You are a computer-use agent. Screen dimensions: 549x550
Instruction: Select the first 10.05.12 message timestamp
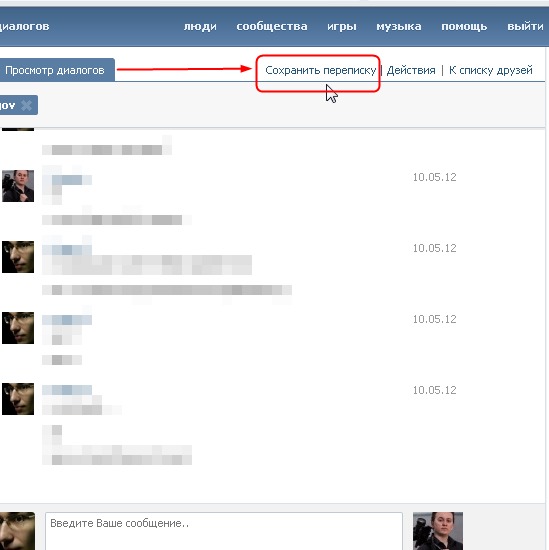tap(434, 177)
